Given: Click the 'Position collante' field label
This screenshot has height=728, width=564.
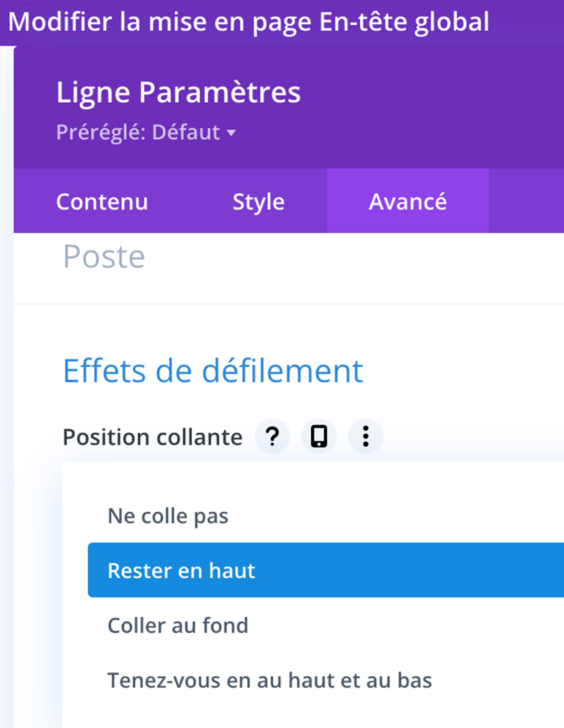Looking at the screenshot, I should 152,437.
